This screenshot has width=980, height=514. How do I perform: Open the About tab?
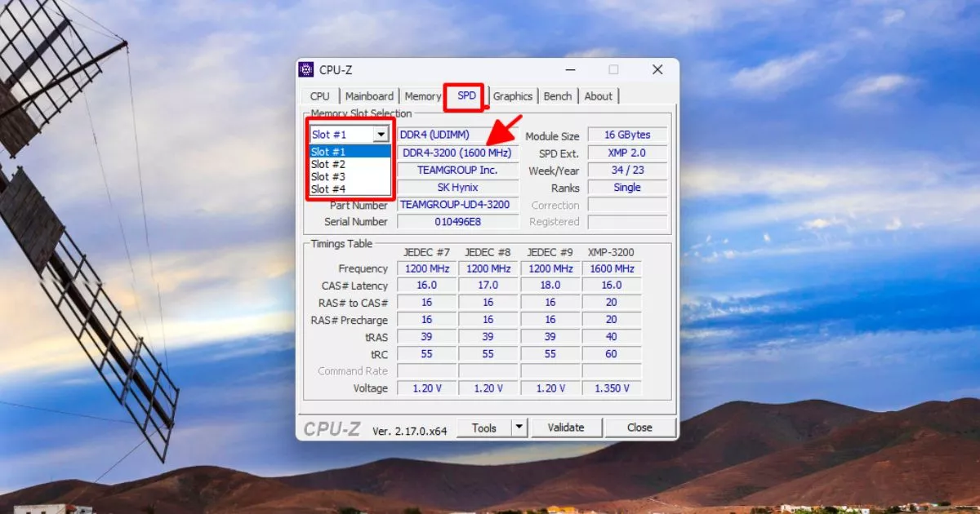(x=599, y=95)
